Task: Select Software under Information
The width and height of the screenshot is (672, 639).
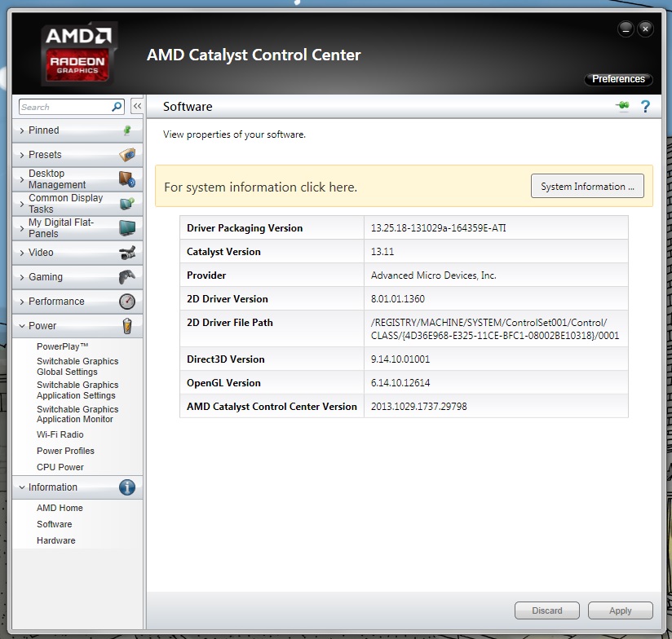Action: coord(55,524)
